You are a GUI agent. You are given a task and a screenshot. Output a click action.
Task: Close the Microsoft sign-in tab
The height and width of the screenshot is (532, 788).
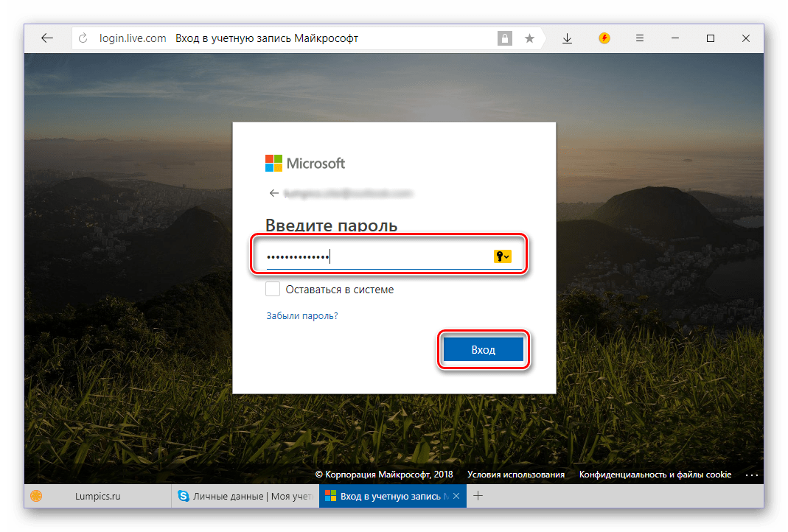tap(456, 497)
